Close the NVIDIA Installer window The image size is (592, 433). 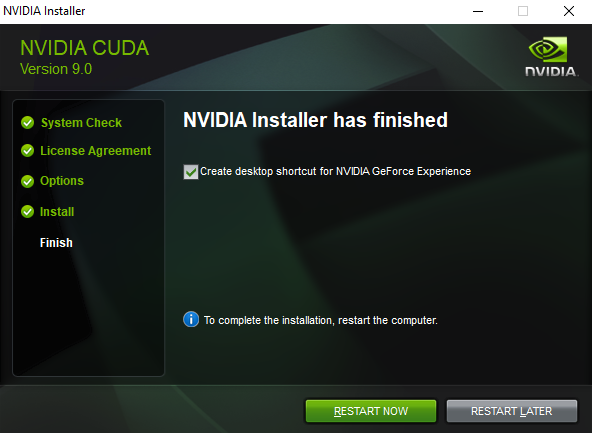(x=569, y=11)
